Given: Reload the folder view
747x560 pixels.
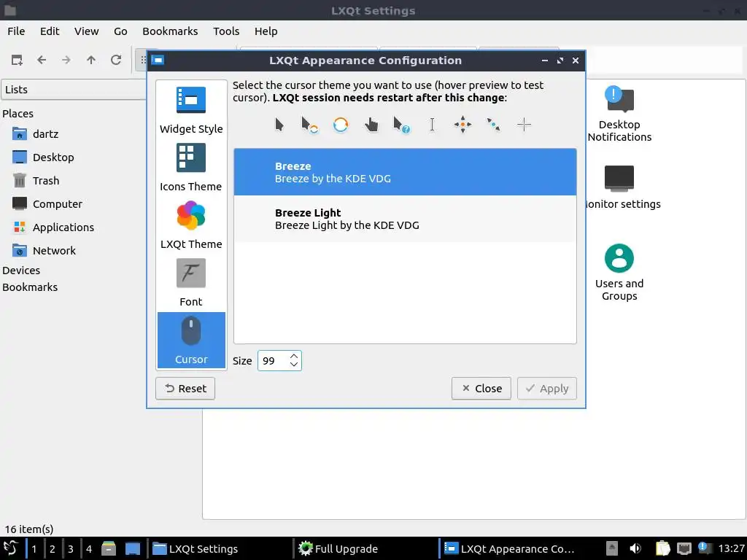Looking at the screenshot, I should click(116, 60).
